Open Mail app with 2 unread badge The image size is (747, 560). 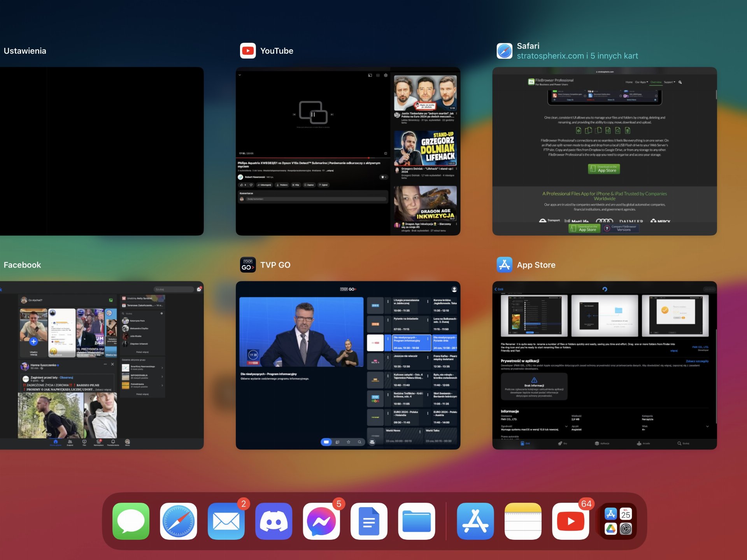(x=226, y=521)
